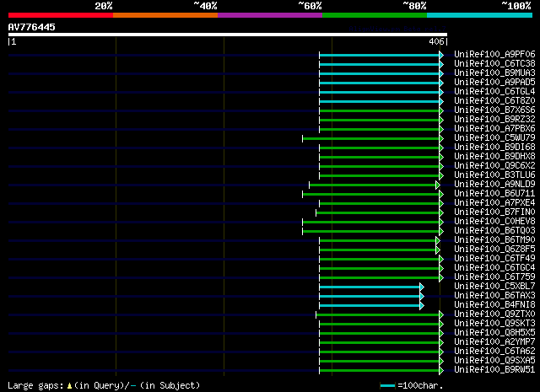Viewport: 540px width, 392px height.
Task: Click the green alignment bar of UniRef100_B9RW51
Action: [380, 371]
